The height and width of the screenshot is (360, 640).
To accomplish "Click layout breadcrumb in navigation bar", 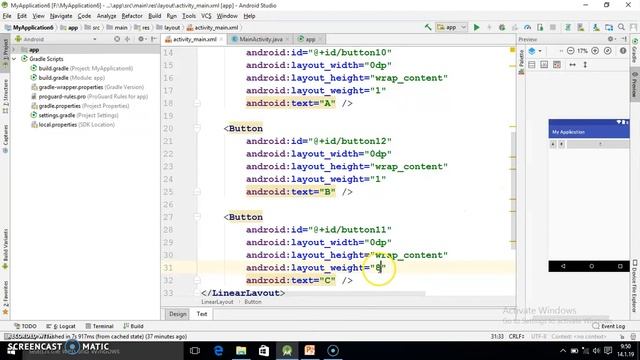I will coord(168,27).
